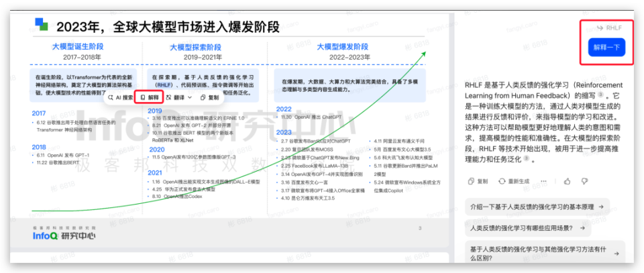This screenshot has width=644, height=273.
Task: Click the 2023 year label
Action: pos(284,132)
